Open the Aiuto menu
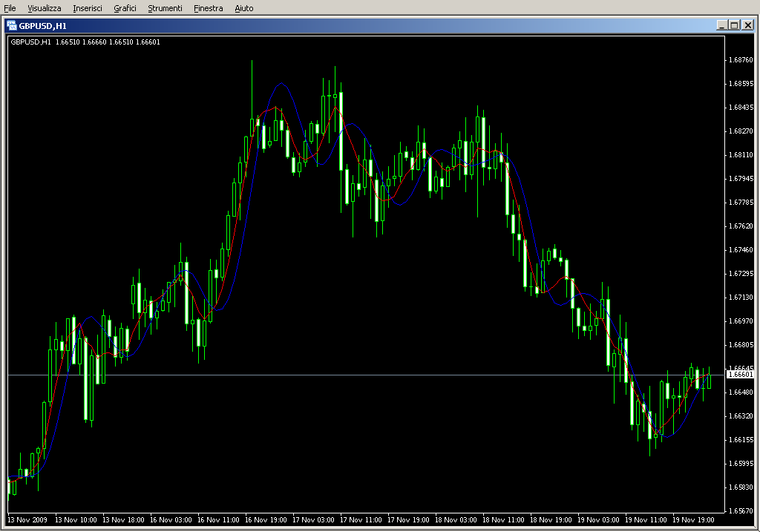This screenshot has height=532, width=760. click(243, 8)
